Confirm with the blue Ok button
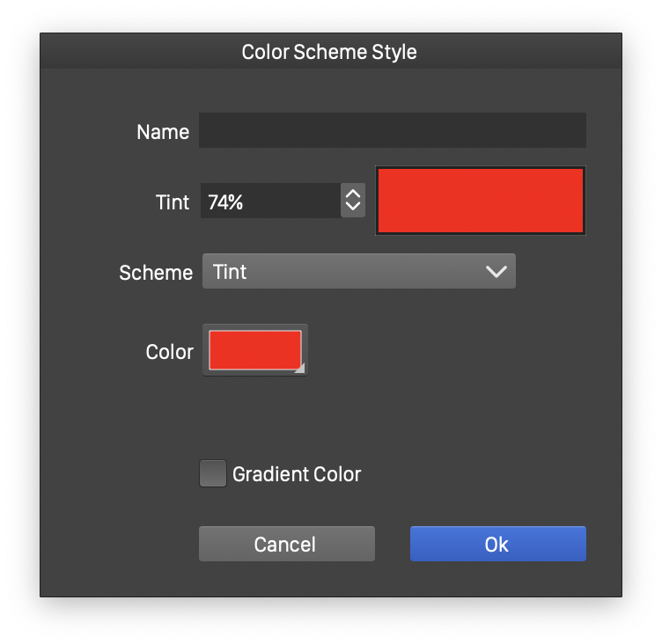 tap(497, 544)
